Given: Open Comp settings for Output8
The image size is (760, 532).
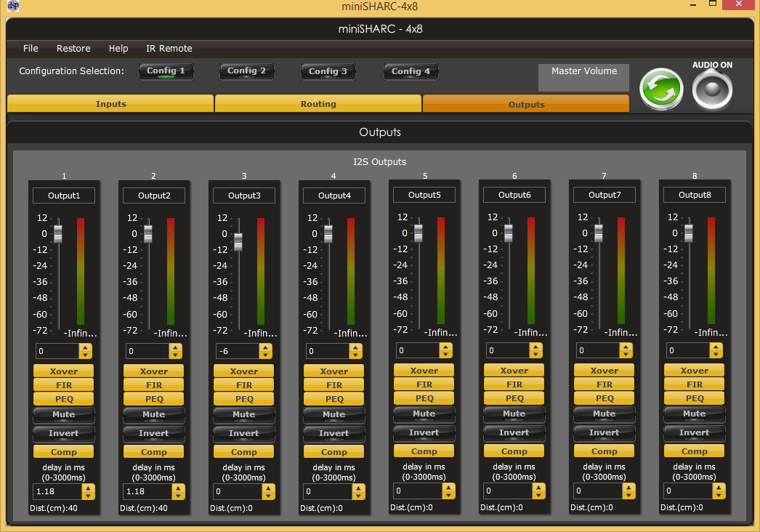Looking at the screenshot, I should coord(694,451).
